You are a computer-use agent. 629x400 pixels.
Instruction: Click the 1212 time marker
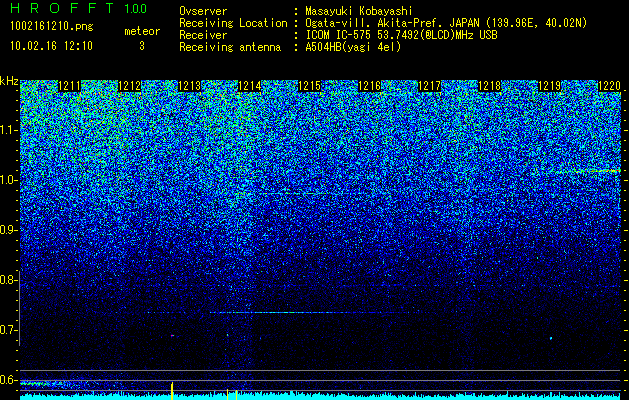[x=130, y=86]
